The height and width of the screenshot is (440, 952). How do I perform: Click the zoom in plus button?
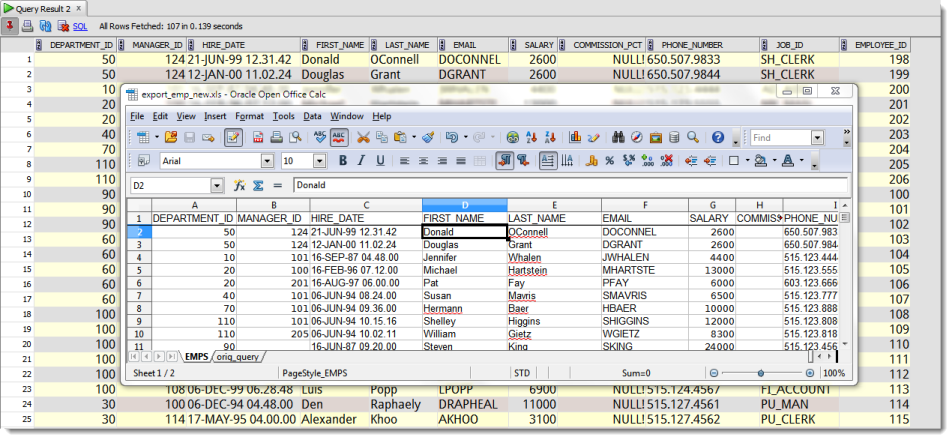coord(810,373)
